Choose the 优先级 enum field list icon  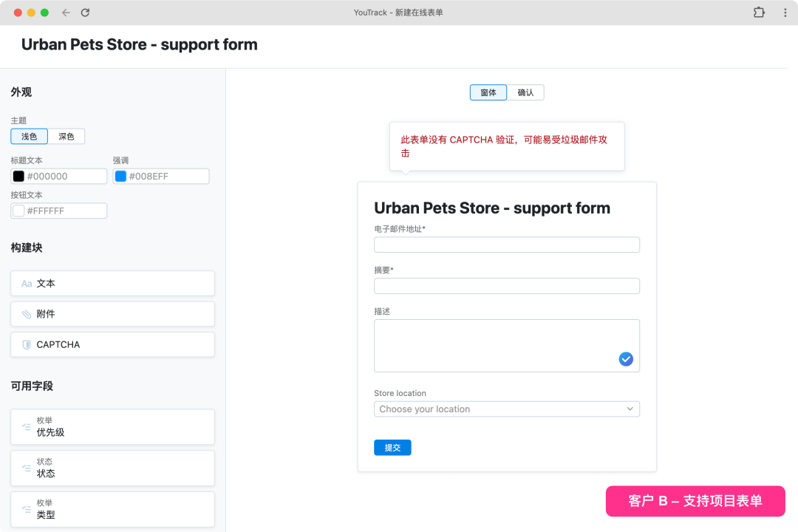tap(27, 426)
